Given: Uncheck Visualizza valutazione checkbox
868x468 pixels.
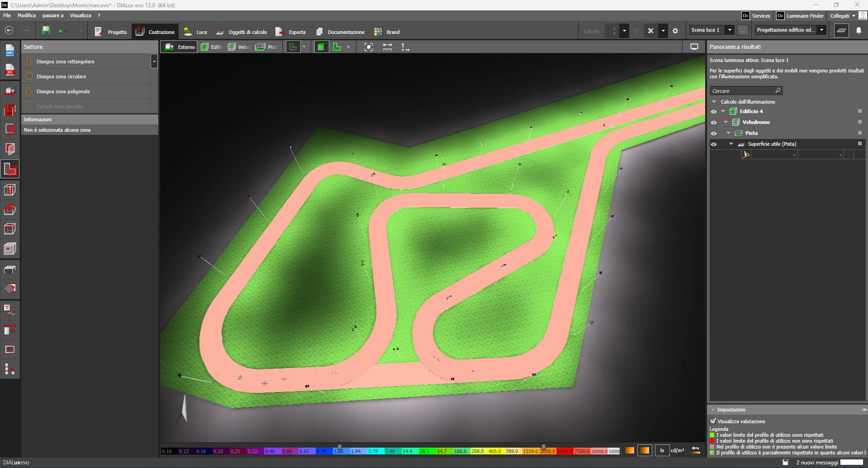Looking at the screenshot, I should point(713,421).
